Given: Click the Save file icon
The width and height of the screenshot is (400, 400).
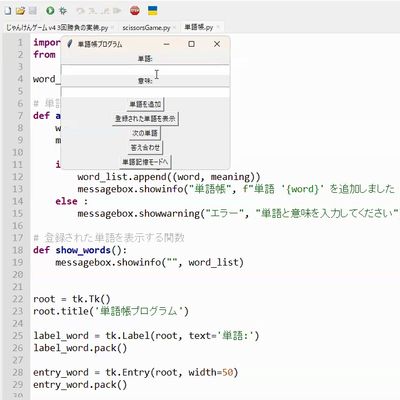Looking at the screenshot, I should 32,11.
